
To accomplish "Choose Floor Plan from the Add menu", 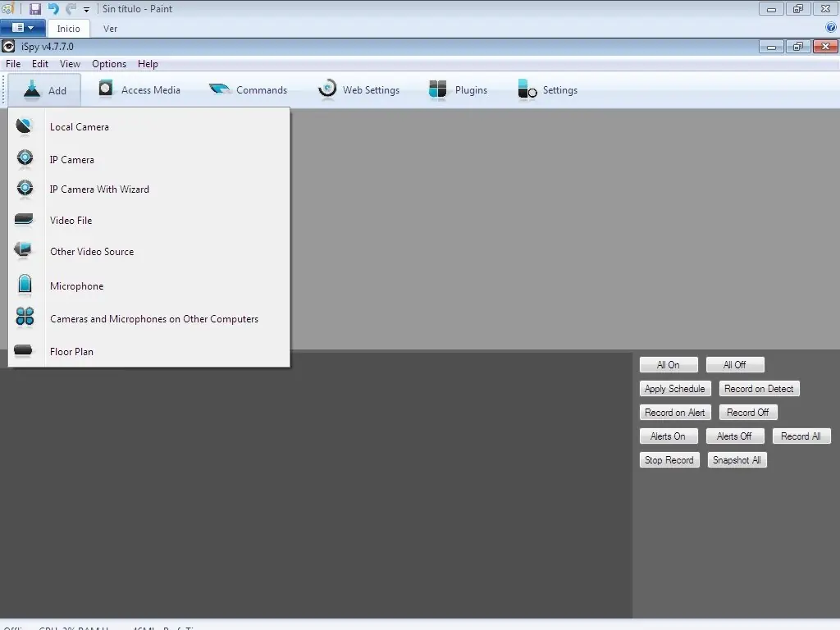I will point(71,351).
